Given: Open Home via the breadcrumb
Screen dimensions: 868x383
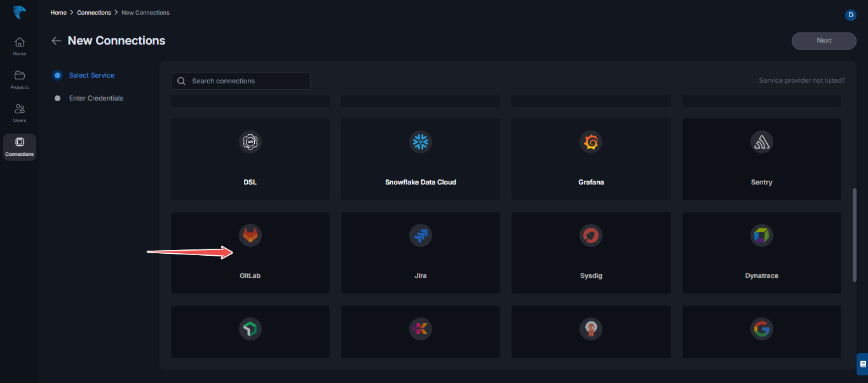Looking at the screenshot, I should click(58, 12).
